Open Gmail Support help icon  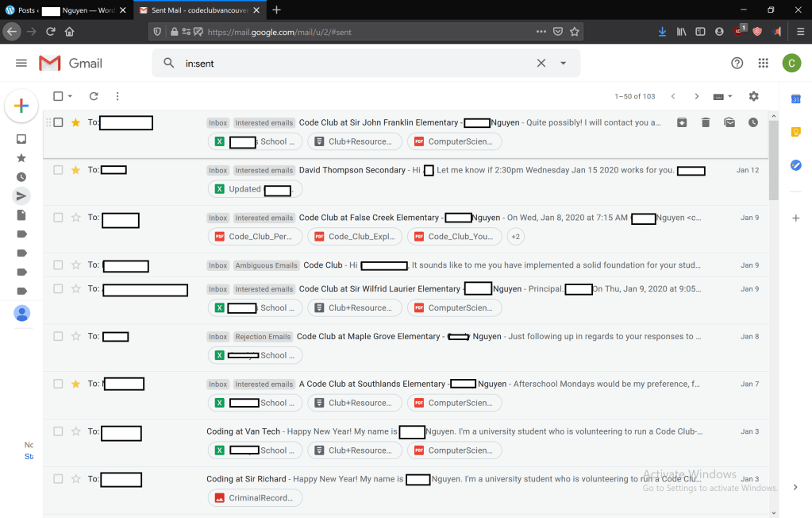pos(737,63)
